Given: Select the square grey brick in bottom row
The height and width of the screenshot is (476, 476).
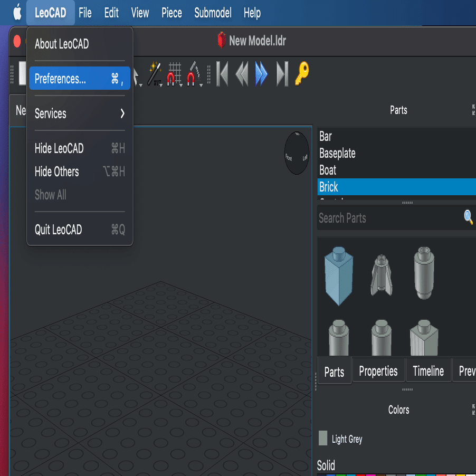Looking at the screenshot, I should tap(424, 338).
